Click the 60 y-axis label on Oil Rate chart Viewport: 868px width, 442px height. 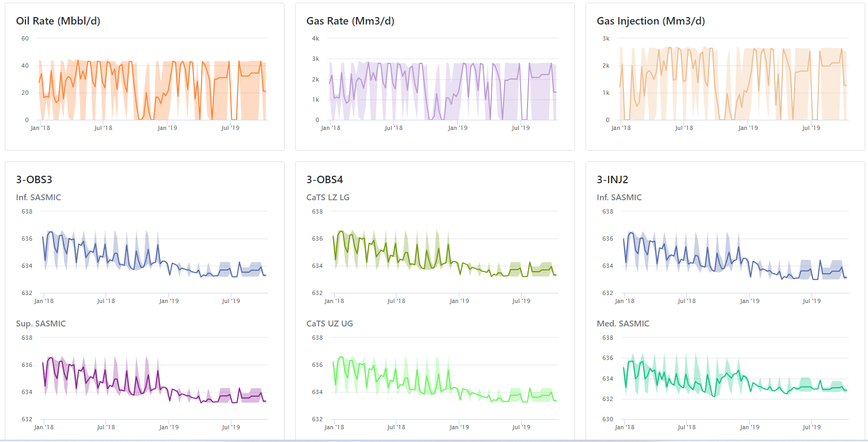click(x=25, y=38)
